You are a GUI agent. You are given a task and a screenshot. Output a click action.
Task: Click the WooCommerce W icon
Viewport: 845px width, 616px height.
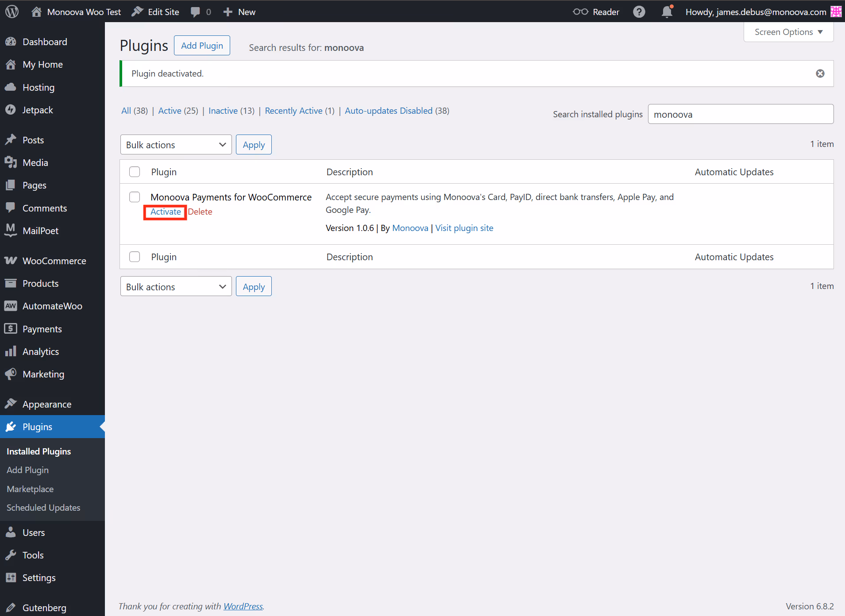click(x=11, y=261)
